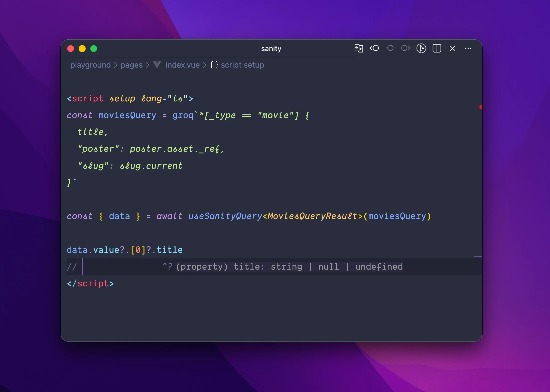Open the index.vue breadcrumb item

tap(182, 65)
